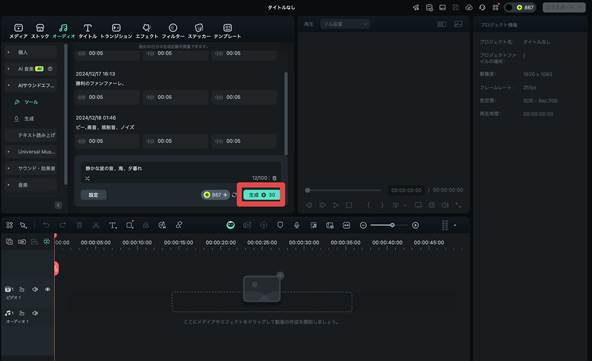Click the preview playback progress slider
Image resolution: width=592 pixels, height=361 pixels.
[344, 190]
